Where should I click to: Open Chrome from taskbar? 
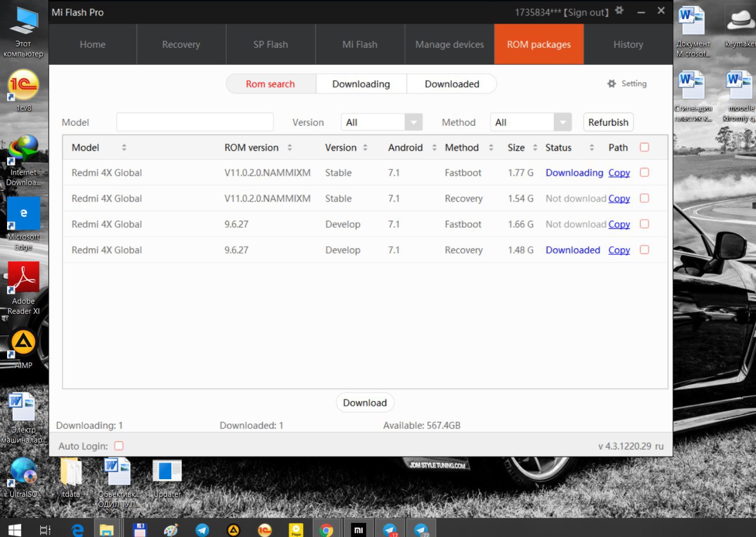coord(326,529)
